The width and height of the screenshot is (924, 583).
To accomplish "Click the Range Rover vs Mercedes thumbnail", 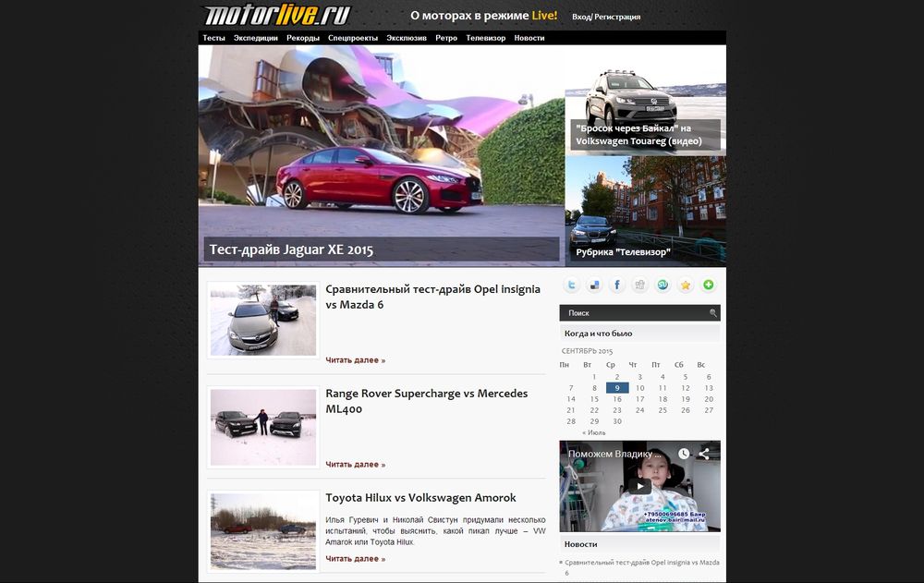I will (x=262, y=428).
